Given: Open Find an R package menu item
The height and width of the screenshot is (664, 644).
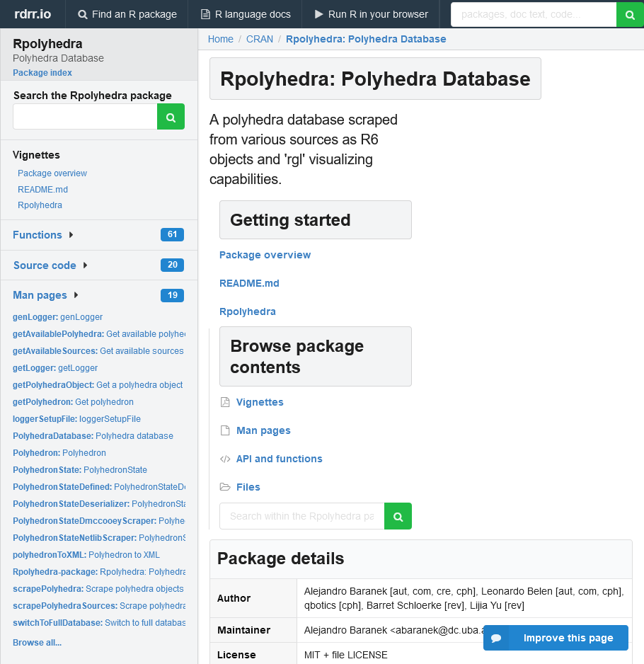Looking at the screenshot, I should (127, 14).
